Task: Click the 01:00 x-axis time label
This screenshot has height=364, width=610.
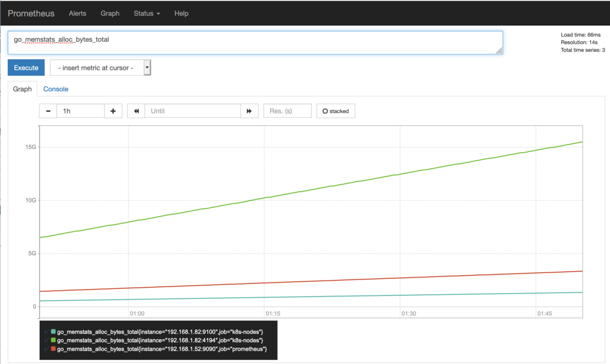Action: pyautogui.click(x=137, y=314)
